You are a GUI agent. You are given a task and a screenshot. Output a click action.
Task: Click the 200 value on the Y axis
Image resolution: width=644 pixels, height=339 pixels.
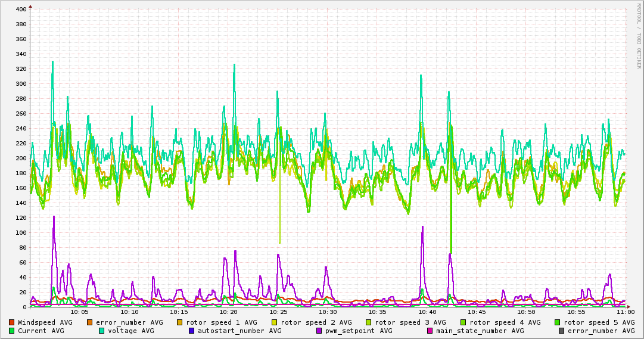click(21, 158)
